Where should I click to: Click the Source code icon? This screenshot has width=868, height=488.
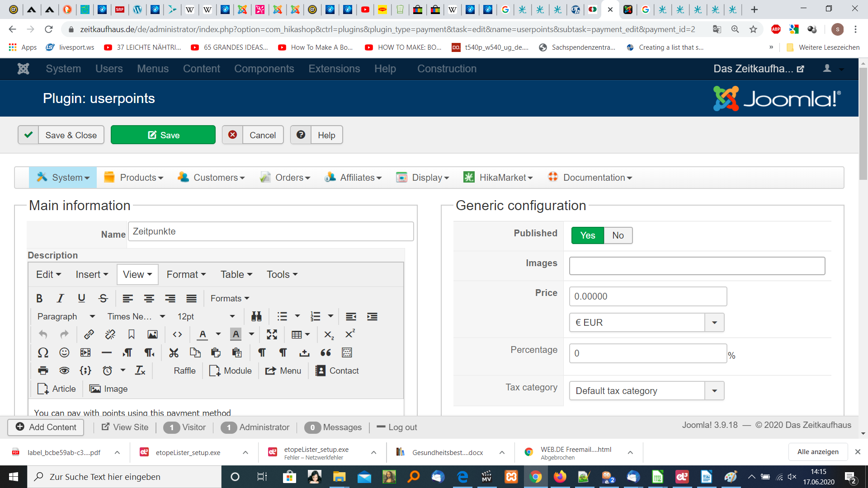pos(177,334)
